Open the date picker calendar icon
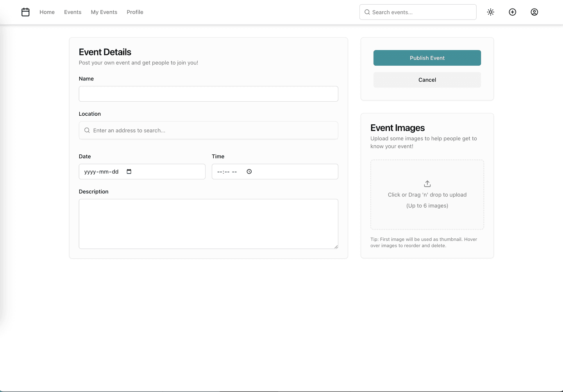 click(x=129, y=172)
